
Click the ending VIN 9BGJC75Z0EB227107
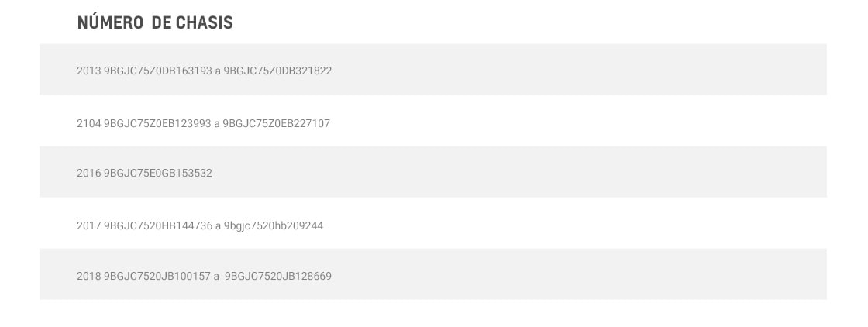coord(276,123)
